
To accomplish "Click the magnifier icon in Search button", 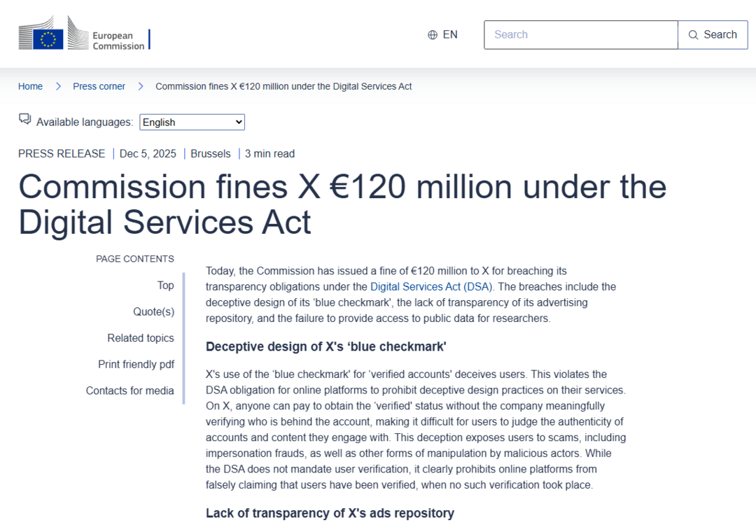I will coord(694,35).
